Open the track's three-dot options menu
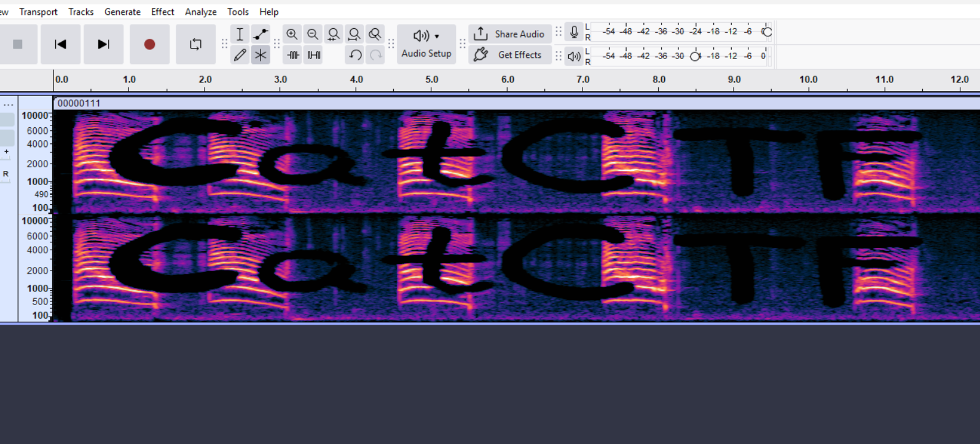The image size is (980, 444). [x=8, y=105]
